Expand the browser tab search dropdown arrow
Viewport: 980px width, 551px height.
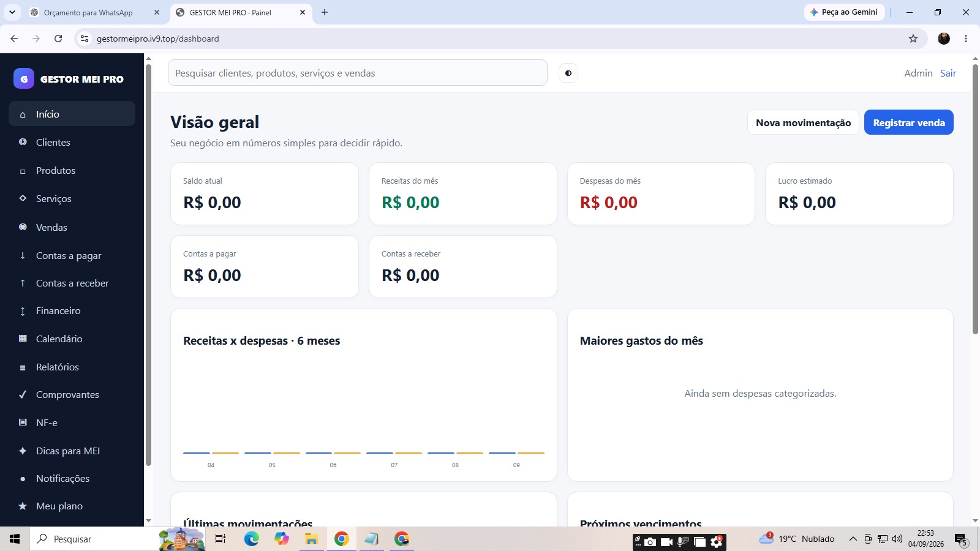coord(12,12)
